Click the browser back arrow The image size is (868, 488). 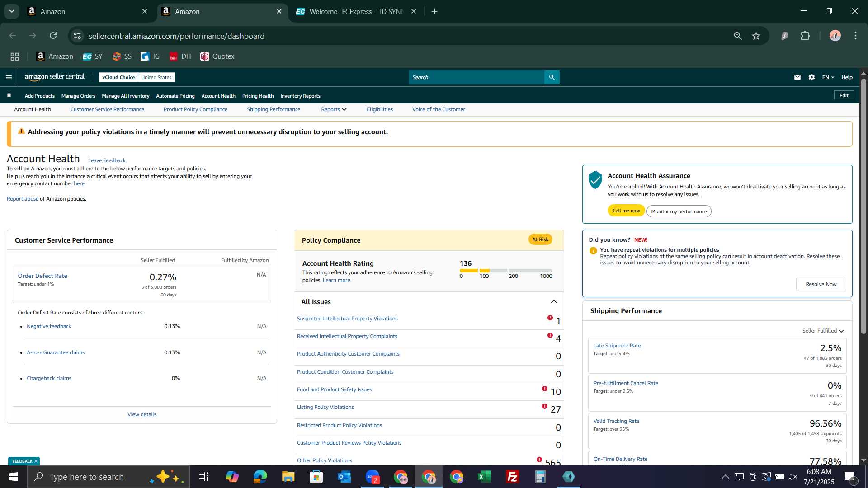(x=13, y=36)
